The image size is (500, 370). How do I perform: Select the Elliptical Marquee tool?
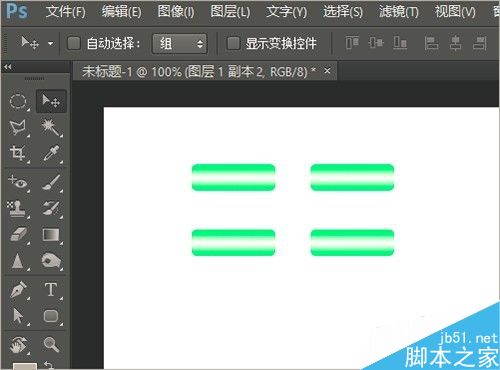[x=18, y=101]
